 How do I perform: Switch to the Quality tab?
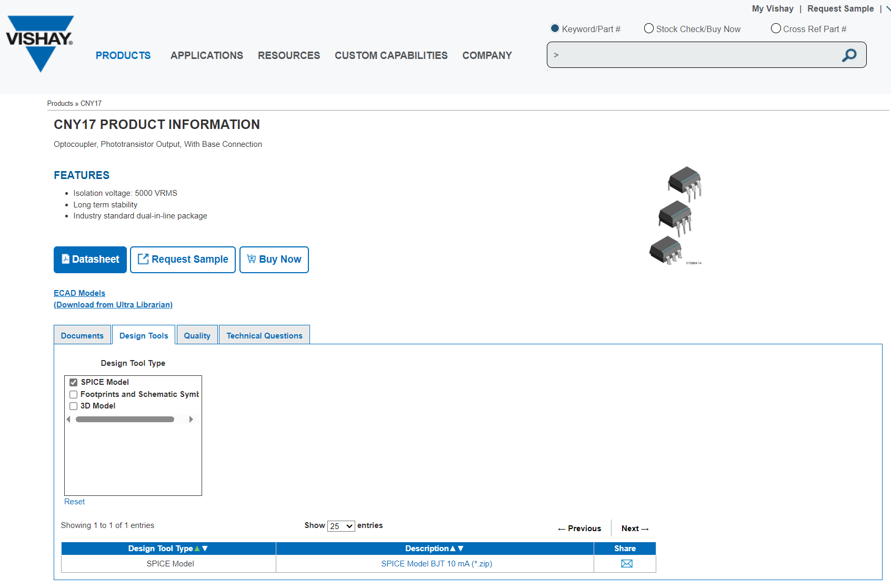[197, 335]
